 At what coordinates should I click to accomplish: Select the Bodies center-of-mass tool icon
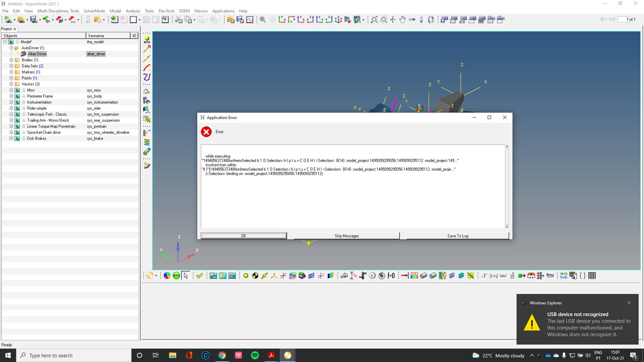click(x=255, y=276)
